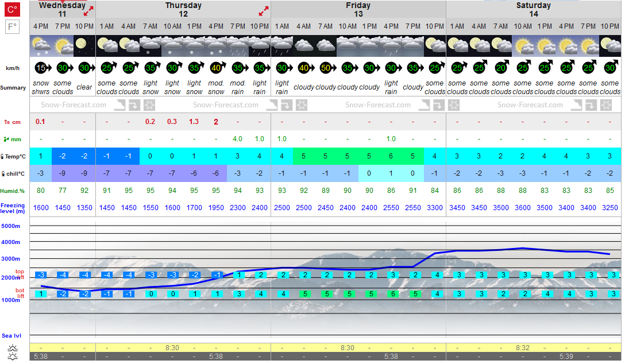Click the 'mod. snow' summary on Thursday
The width and height of the screenshot is (625, 364).
[216, 88]
